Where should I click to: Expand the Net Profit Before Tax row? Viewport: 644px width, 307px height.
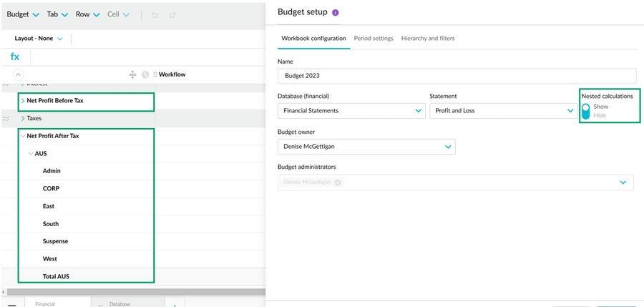pos(23,101)
